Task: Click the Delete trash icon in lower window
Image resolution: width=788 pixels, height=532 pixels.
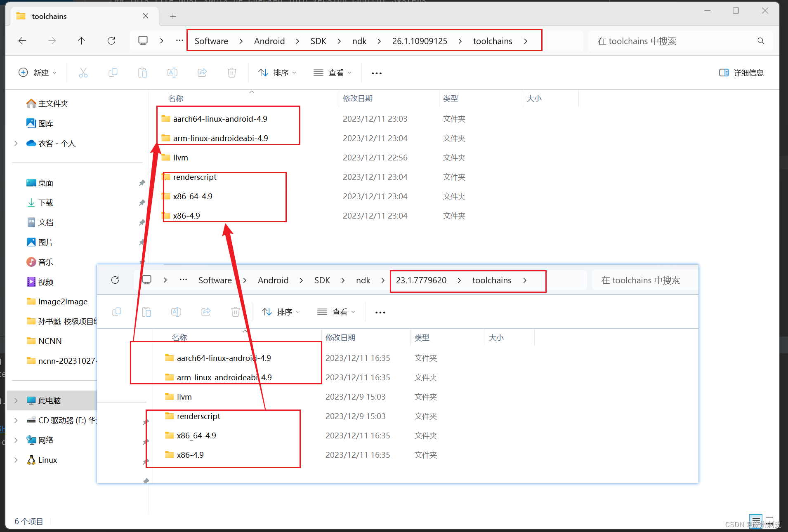Action: pyautogui.click(x=236, y=312)
